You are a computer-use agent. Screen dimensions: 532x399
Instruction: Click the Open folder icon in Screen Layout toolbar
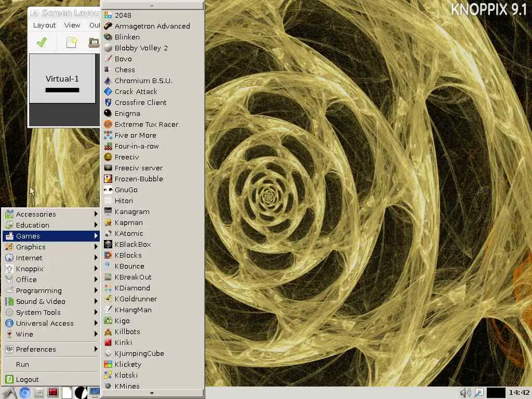pos(94,43)
